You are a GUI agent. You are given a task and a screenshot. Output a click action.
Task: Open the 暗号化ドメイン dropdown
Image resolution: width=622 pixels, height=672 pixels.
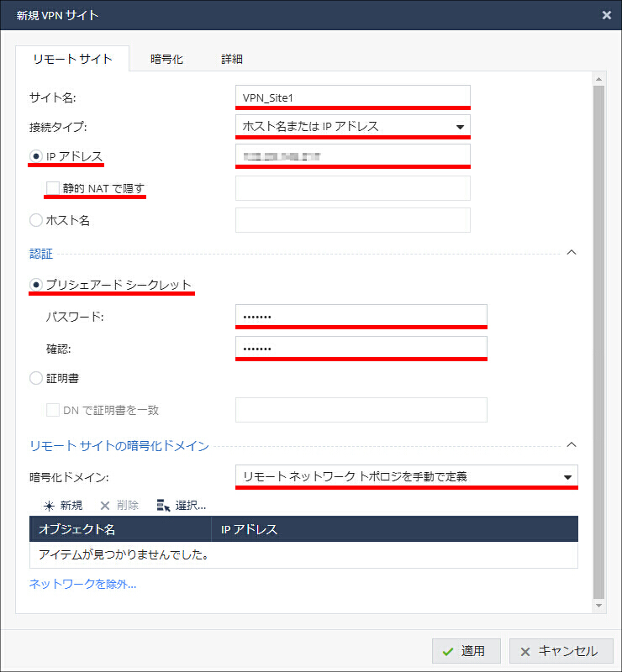tap(407, 477)
